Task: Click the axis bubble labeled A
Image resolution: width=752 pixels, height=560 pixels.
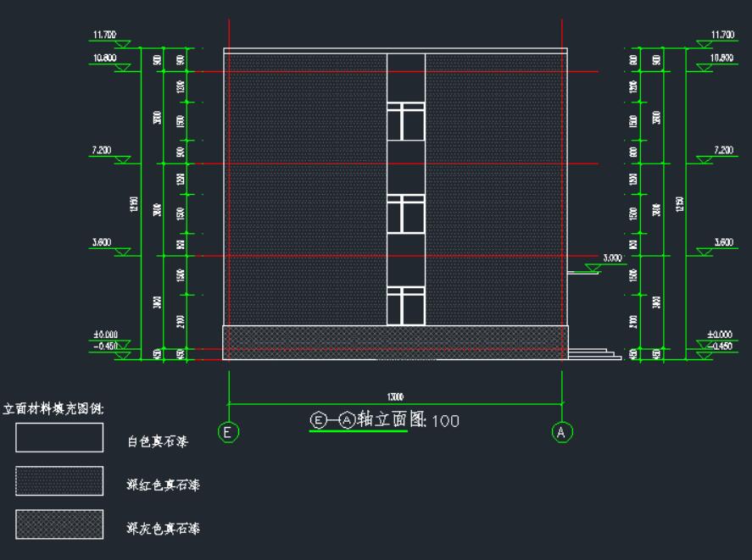Action: tap(562, 432)
